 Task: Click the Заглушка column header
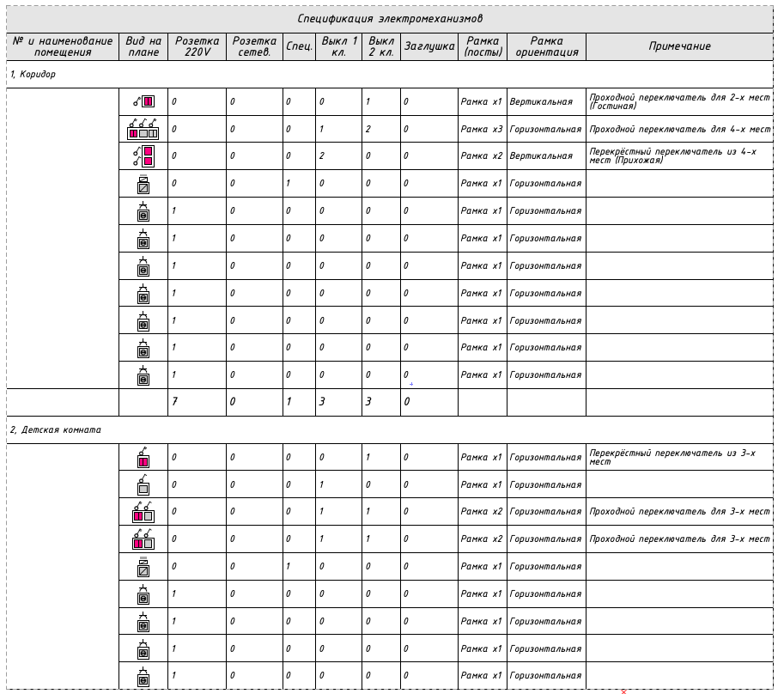pyautogui.click(x=428, y=46)
